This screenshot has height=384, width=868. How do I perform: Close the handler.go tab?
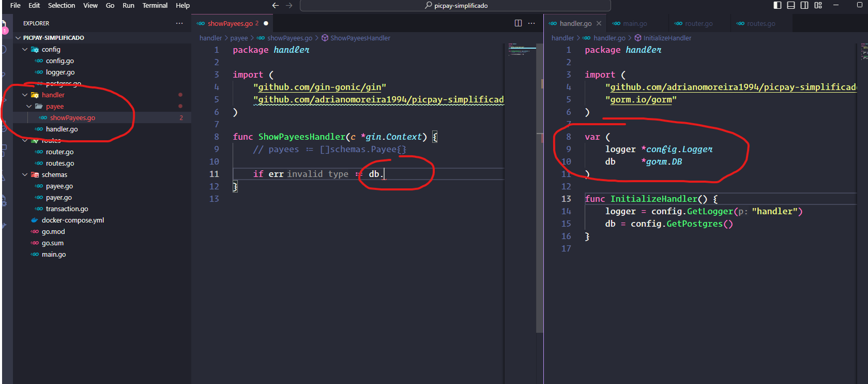point(599,23)
